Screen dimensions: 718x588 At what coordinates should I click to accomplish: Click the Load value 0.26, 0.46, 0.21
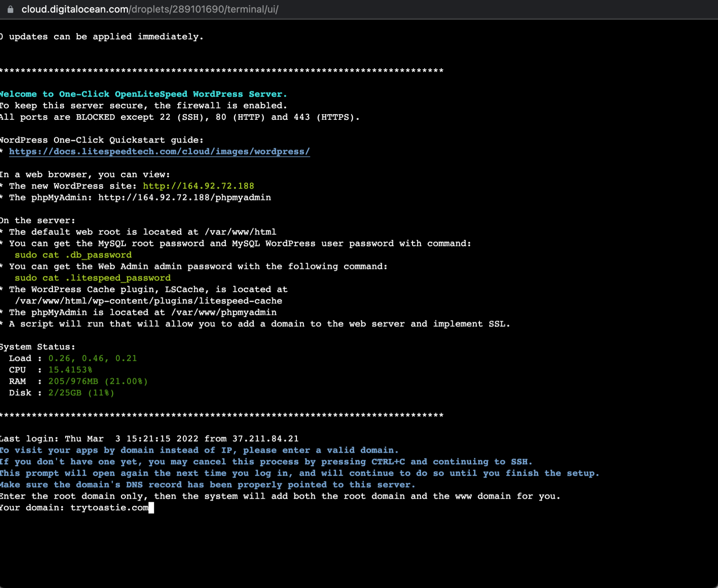click(x=93, y=358)
